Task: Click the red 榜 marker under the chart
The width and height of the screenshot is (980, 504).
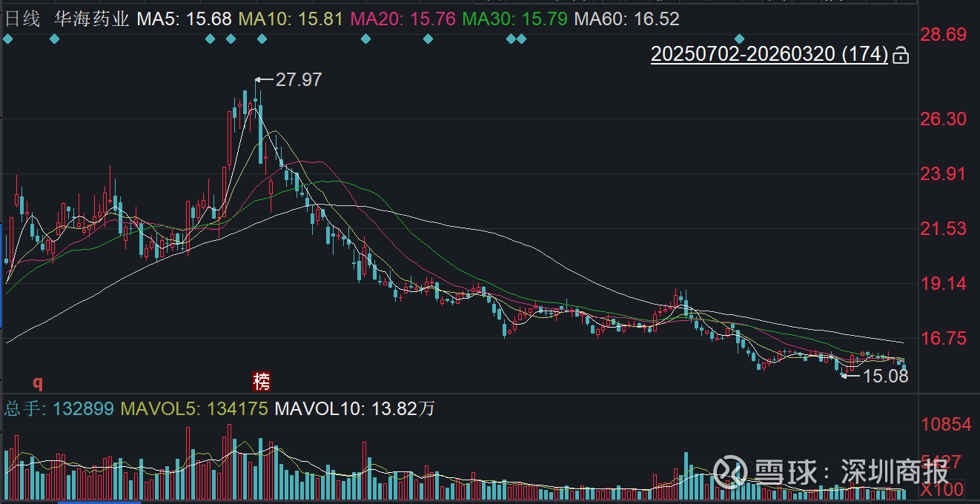Action: [x=262, y=381]
